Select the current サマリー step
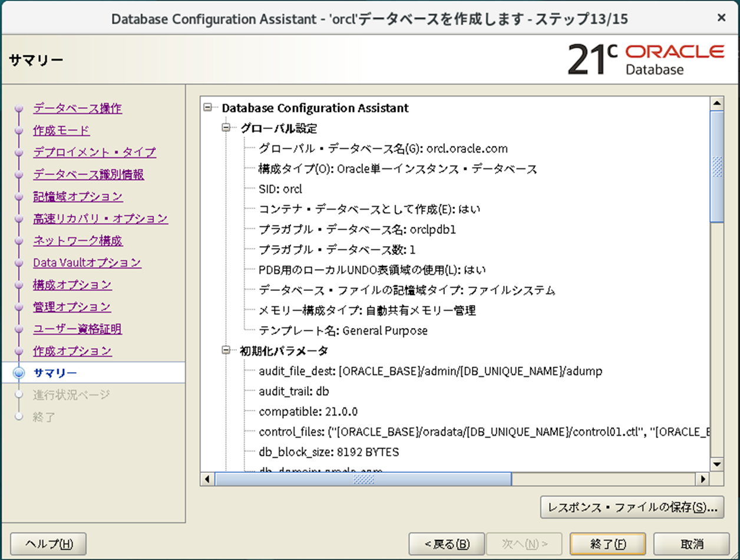The height and width of the screenshot is (560, 740). point(55,373)
